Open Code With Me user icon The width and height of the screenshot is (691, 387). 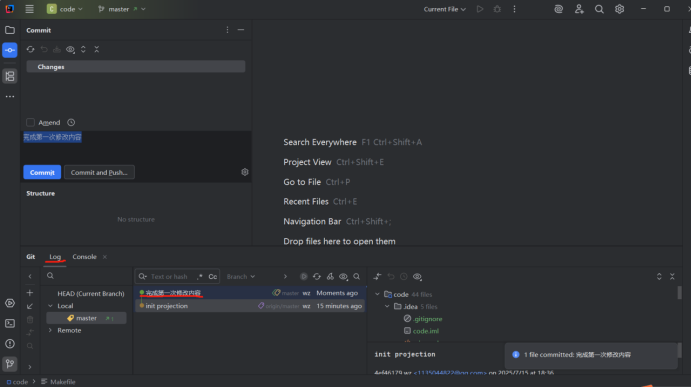[x=579, y=9]
